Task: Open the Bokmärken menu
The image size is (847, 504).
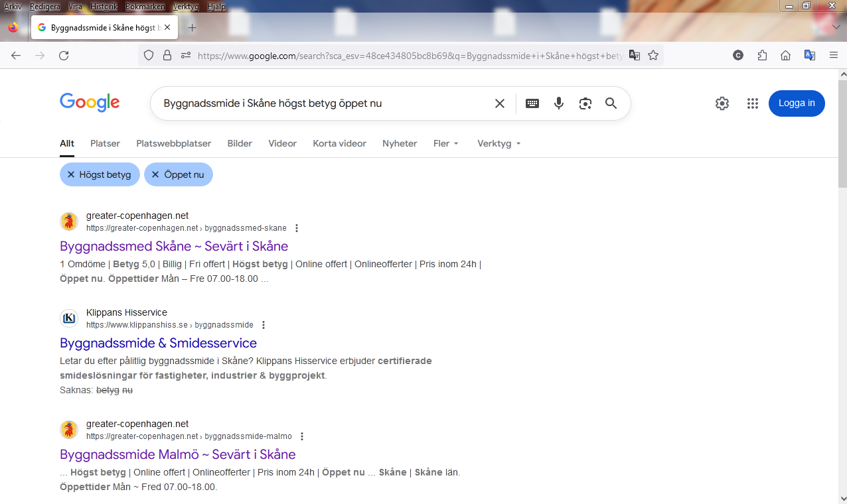Action: (145, 7)
